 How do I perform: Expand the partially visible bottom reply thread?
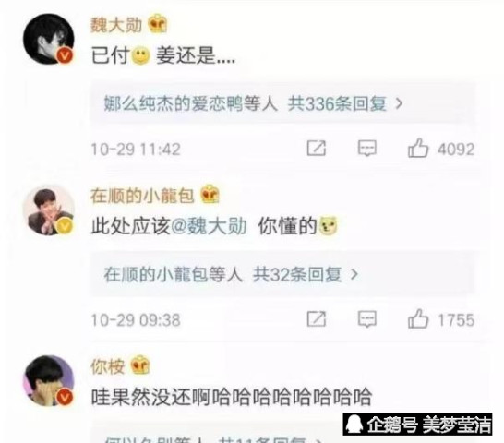tap(212, 439)
